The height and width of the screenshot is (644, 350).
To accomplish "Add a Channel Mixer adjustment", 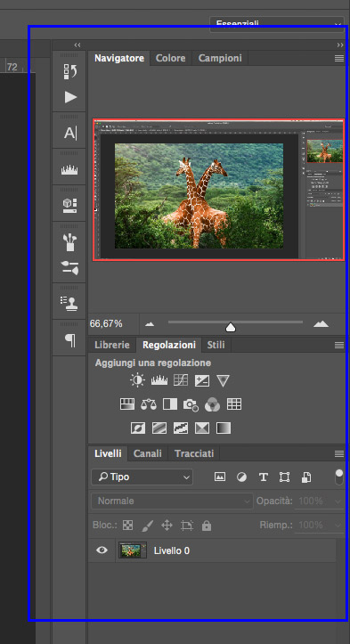I will pos(212,405).
